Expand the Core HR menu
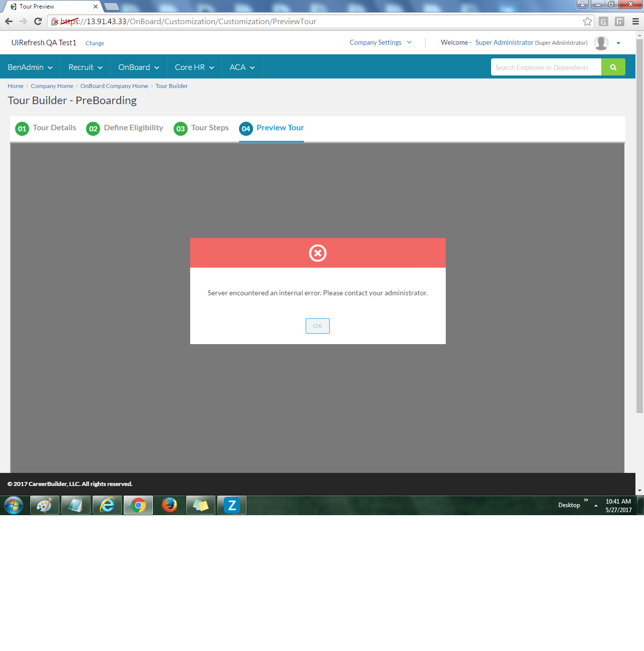The width and height of the screenshot is (644, 651). (x=195, y=67)
